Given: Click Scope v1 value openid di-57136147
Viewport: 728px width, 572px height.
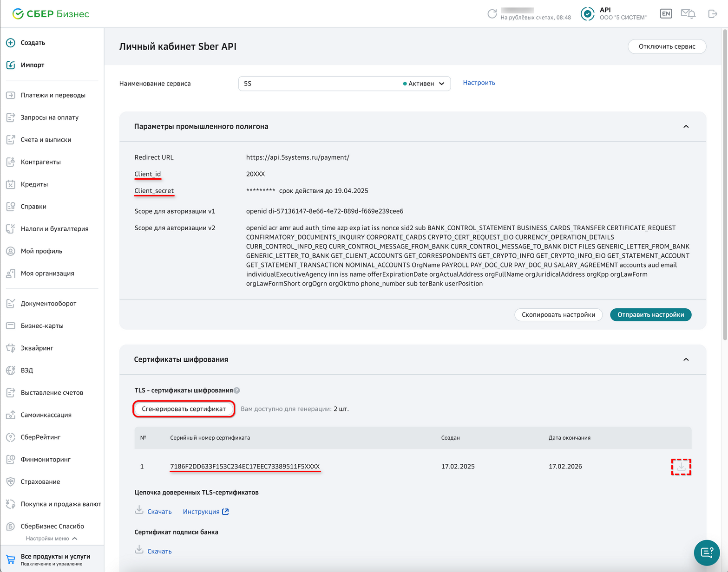Looking at the screenshot, I should (x=325, y=211).
